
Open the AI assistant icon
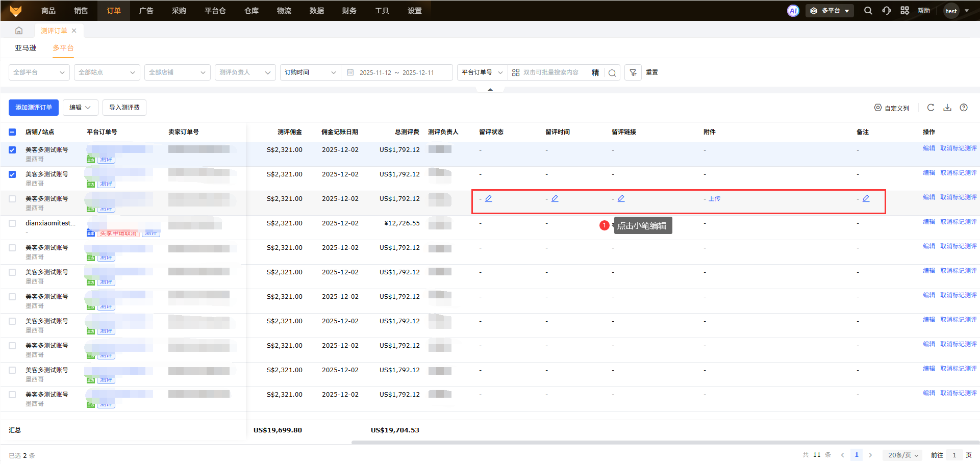click(793, 11)
